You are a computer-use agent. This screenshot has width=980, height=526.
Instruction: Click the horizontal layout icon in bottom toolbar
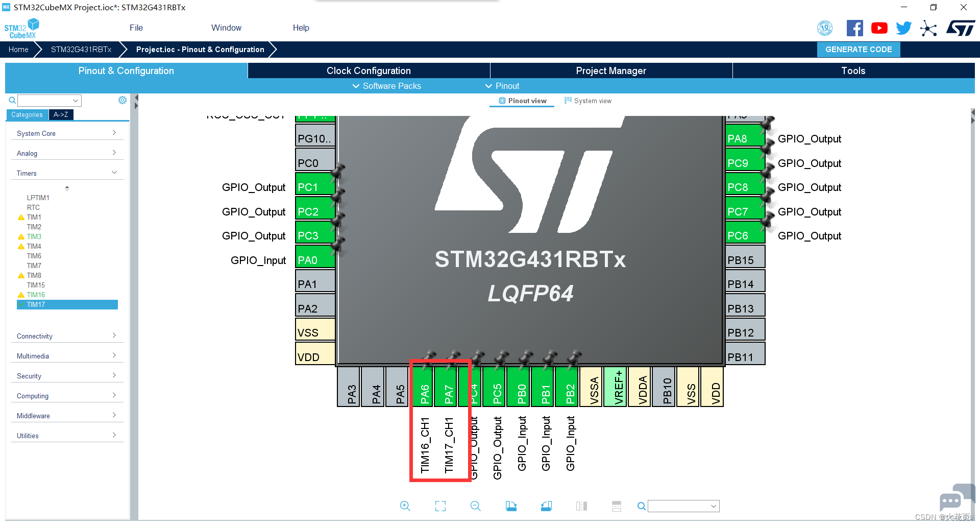pyautogui.click(x=617, y=506)
